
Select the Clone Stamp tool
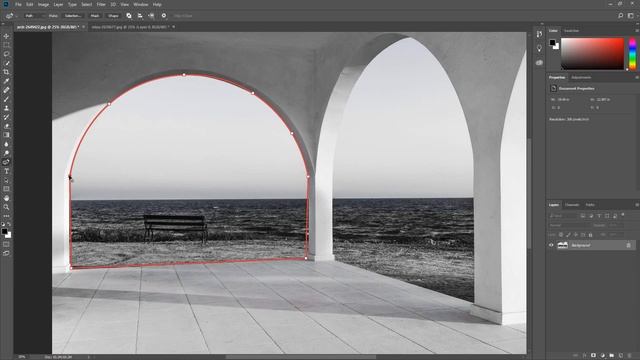(6, 108)
